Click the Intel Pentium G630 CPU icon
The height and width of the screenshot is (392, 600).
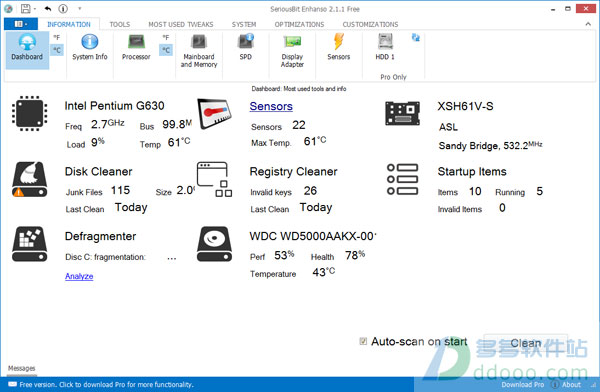click(29, 113)
